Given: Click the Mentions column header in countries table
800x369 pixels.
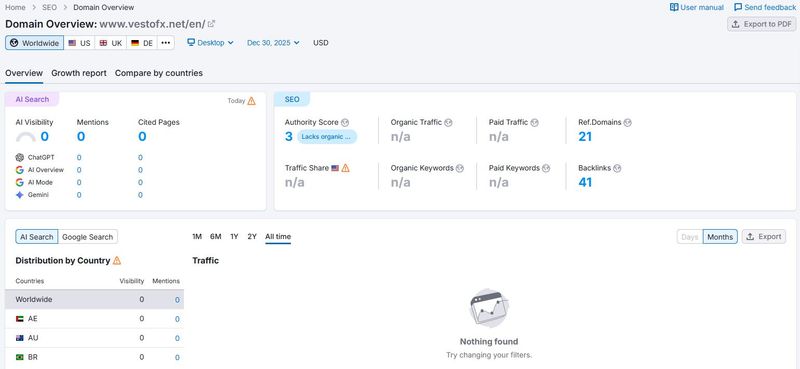Looking at the screenshot, I should [166, 281].
